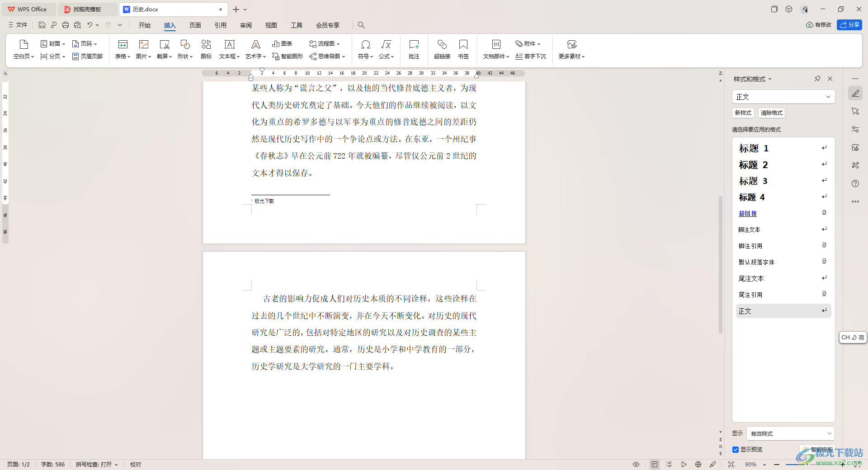This screenshot has width=868, height=470.
Task: Click the 图标 icon library button
Action: (206, 49)
